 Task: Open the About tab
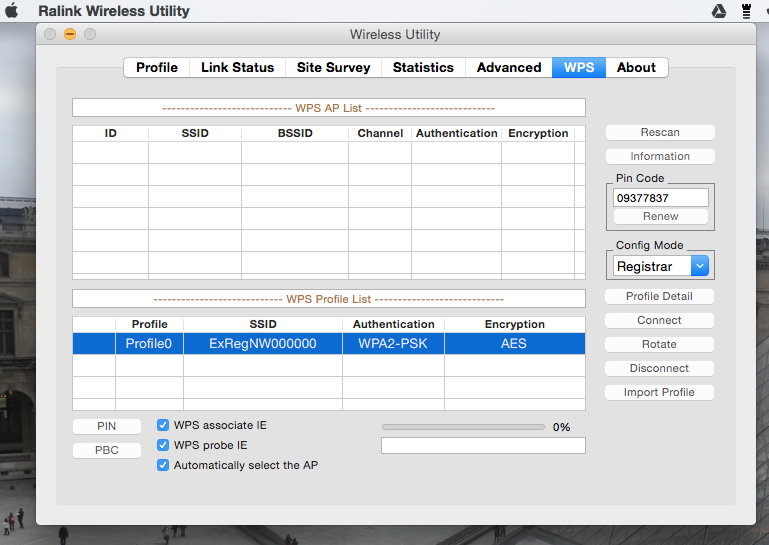636,67
